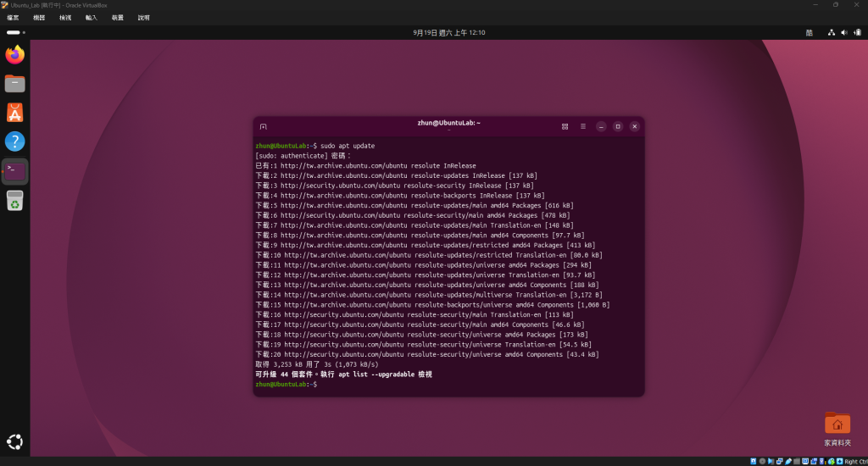The width and height of the screenshot is (868, 466).
Task: Click the last empty terminal prompt line
Action: click(287, 385)
